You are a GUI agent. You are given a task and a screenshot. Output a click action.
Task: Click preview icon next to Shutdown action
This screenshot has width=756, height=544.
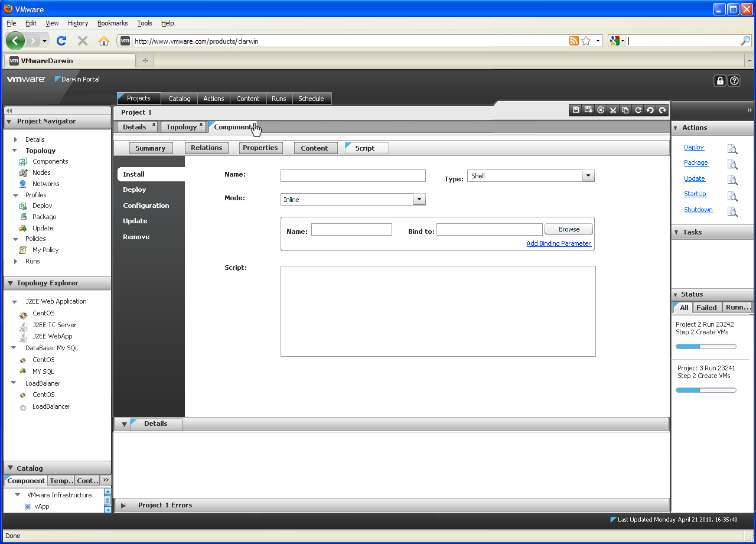pos(732,211)
